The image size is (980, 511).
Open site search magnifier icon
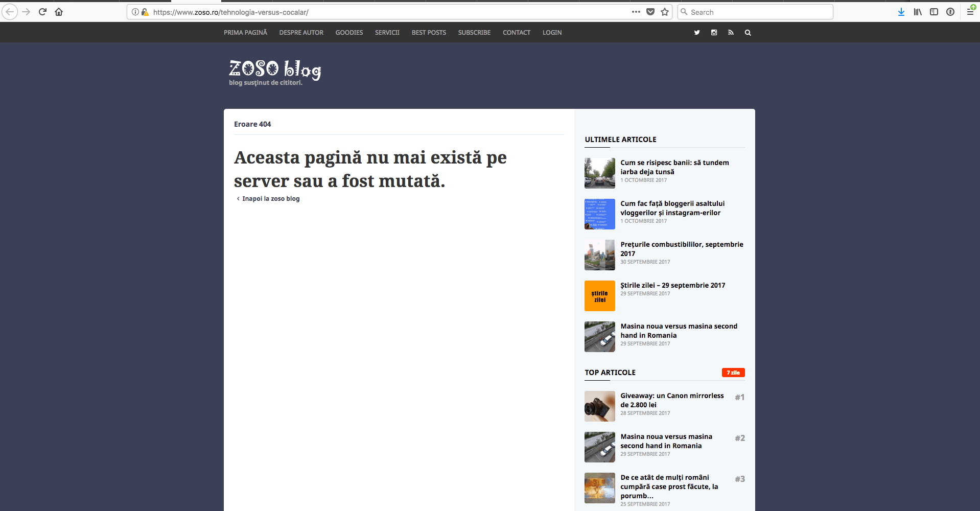748,33
